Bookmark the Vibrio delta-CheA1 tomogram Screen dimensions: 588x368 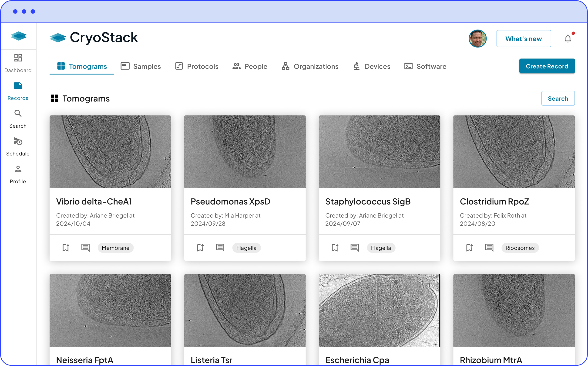pyautogui.click(x=66, y=248)
